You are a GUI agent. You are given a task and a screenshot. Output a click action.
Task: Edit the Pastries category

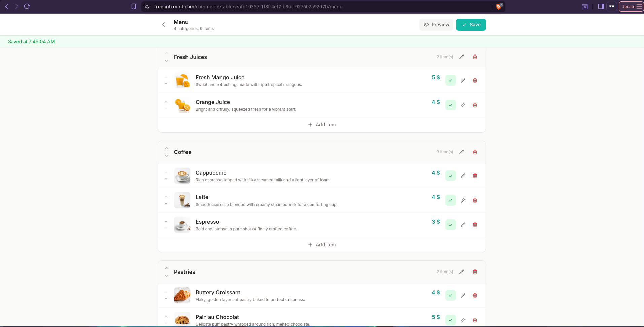[462, 272]
